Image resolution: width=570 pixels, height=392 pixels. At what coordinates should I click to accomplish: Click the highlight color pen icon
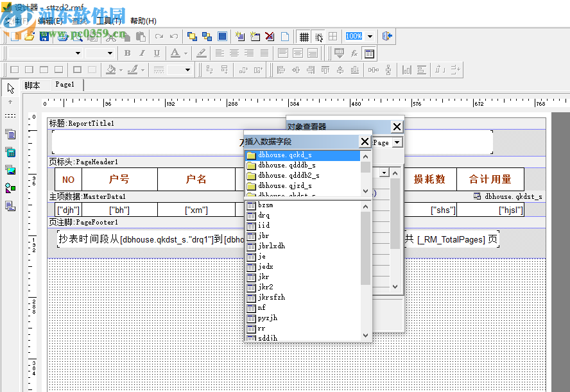tap(202, 53)
